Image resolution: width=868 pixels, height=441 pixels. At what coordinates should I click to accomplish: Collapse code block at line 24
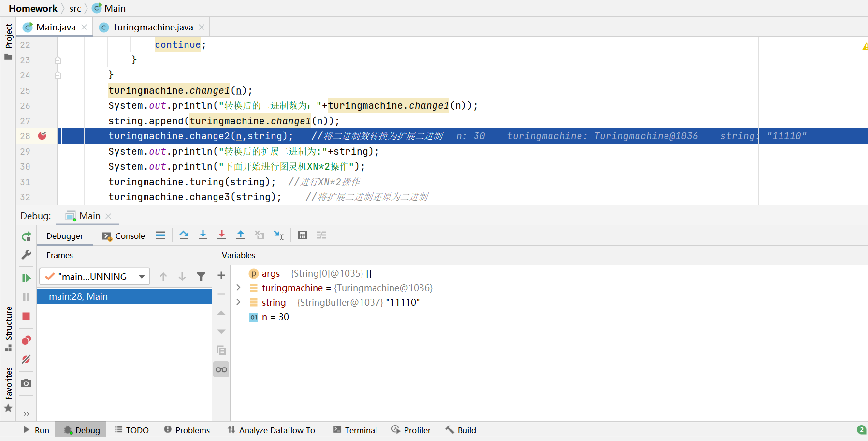coord(58,75)
